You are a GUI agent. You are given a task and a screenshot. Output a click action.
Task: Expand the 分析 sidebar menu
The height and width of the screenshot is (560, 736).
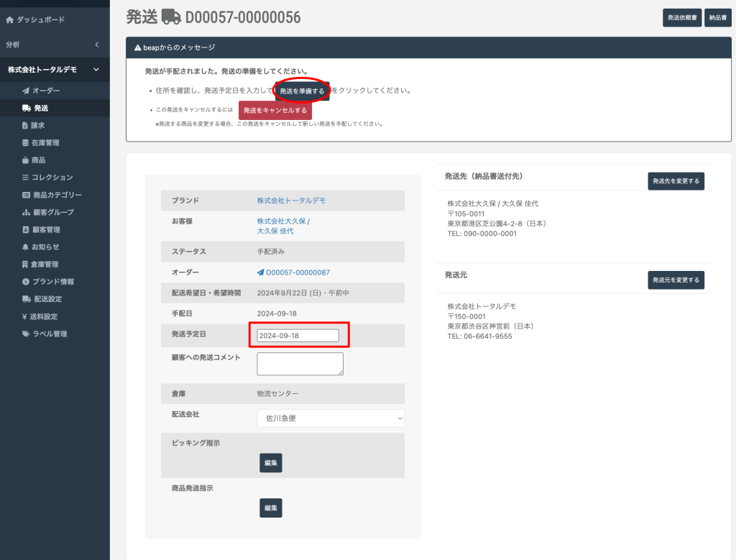pos(96,45)
